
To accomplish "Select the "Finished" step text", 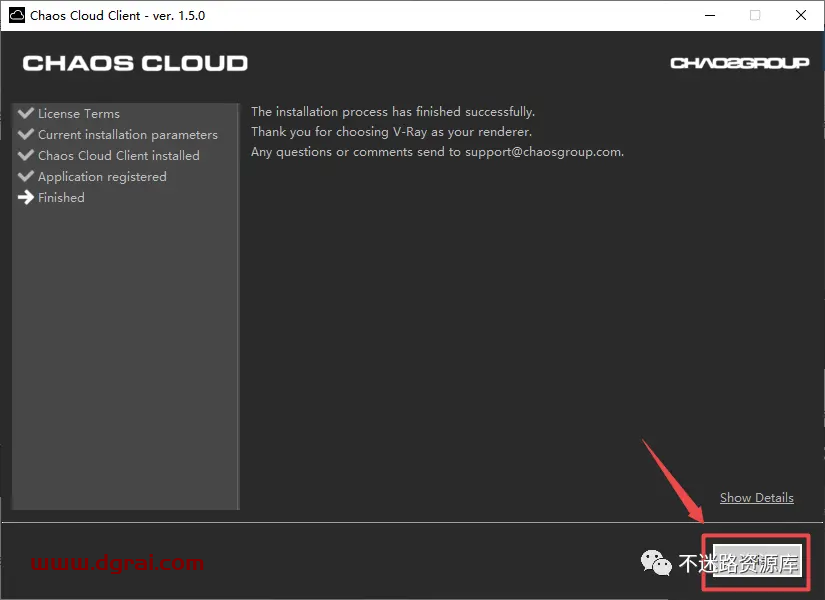I will [x=61, y=198].
